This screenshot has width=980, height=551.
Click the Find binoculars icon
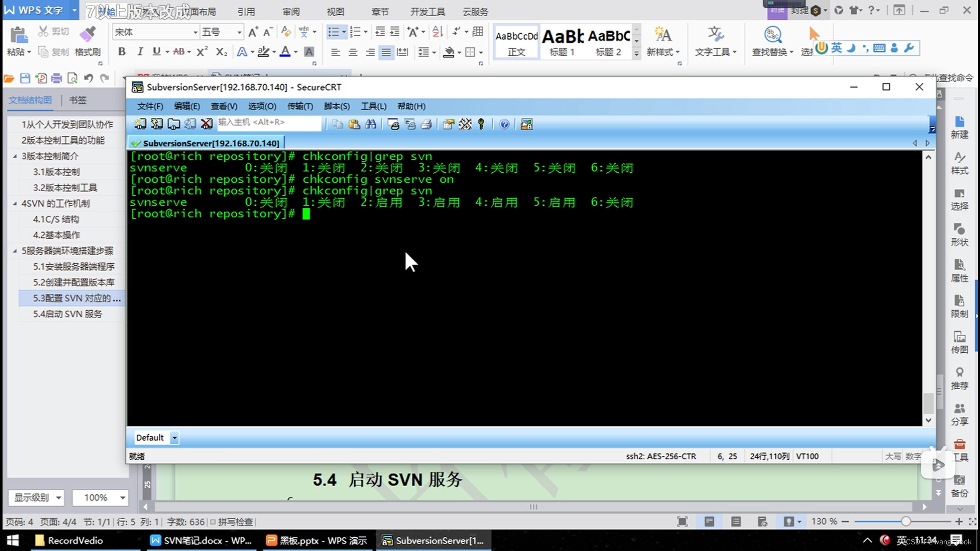371,124
